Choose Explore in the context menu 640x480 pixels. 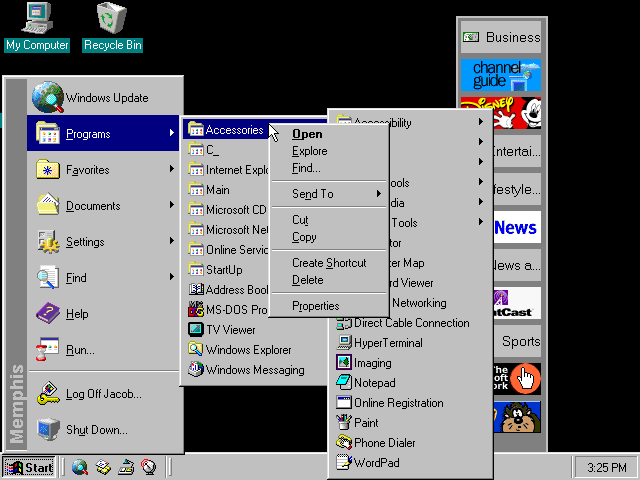click(x=329, y=151)
